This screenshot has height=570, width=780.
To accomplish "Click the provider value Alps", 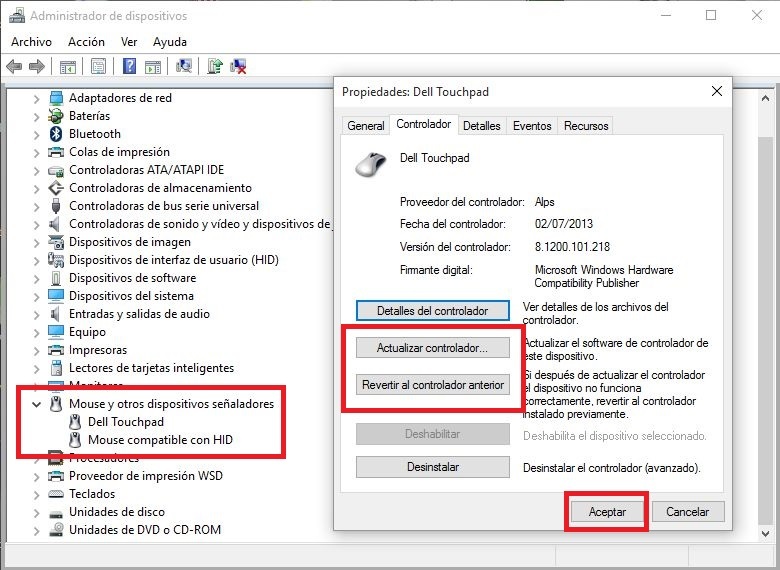I will pyautogui.click(x=544, y=202).
